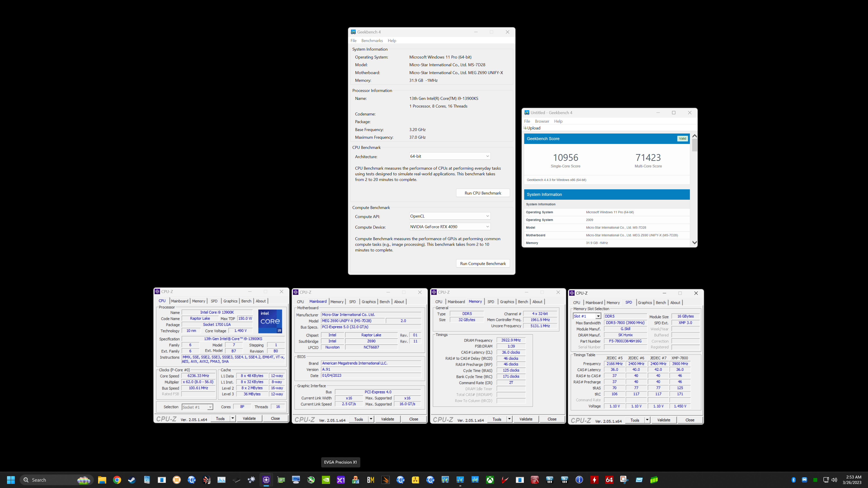Open Browser menu in Geekbench results window
Viewport: 868px width, 488px height.
[542, 121]
